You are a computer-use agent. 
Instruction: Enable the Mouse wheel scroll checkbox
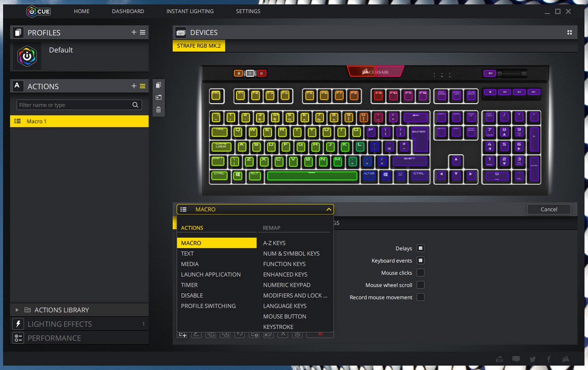420,285
